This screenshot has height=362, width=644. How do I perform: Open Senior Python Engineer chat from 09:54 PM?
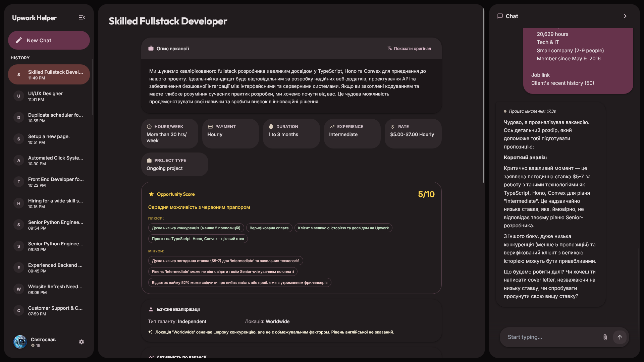click(x=49, y=225)
